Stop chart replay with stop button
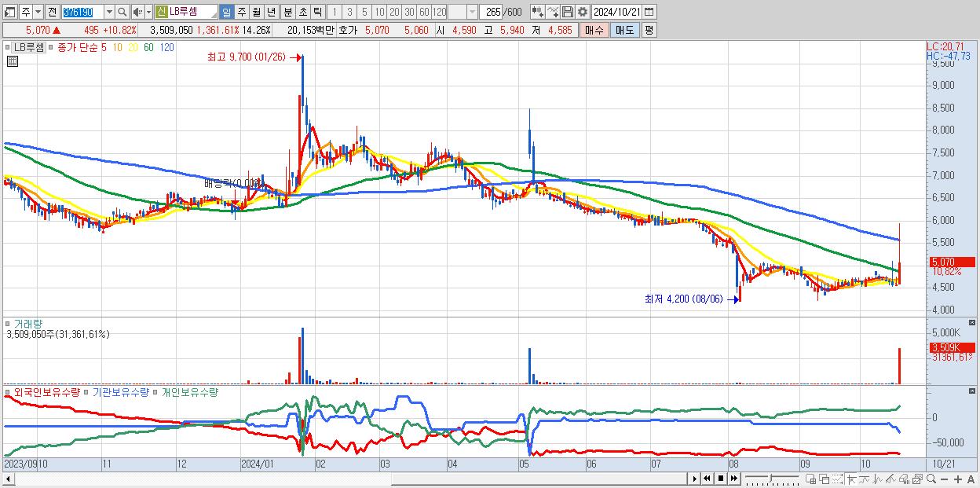The image size is (980, 488). coord(721,479)
